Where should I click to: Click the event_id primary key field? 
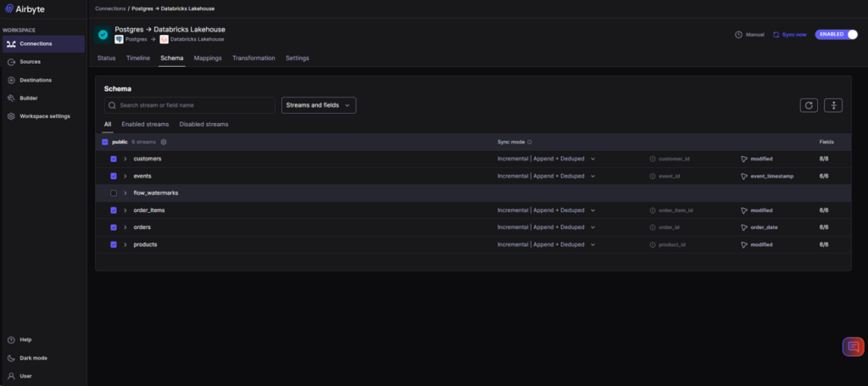[x=665, y=176]
